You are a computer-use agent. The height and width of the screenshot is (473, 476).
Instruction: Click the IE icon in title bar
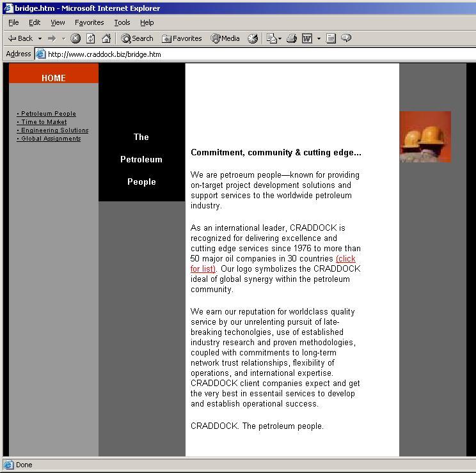pyautogui.click(x=8, y=8)
